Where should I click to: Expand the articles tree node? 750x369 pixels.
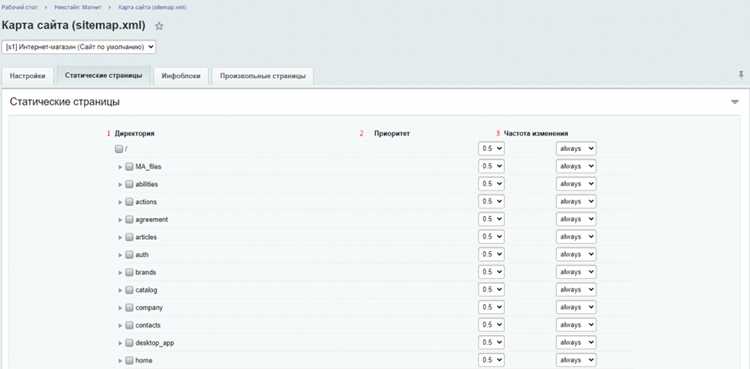point(120,237)
